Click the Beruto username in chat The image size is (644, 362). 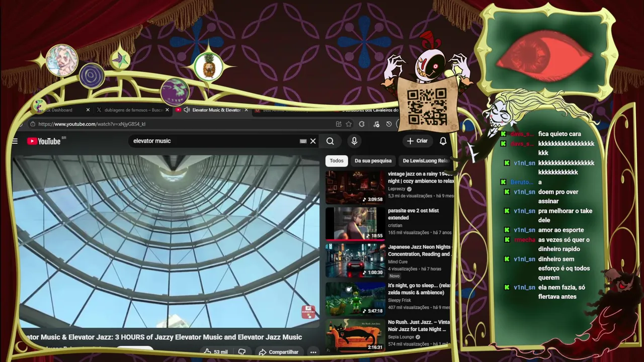[522, 182]
